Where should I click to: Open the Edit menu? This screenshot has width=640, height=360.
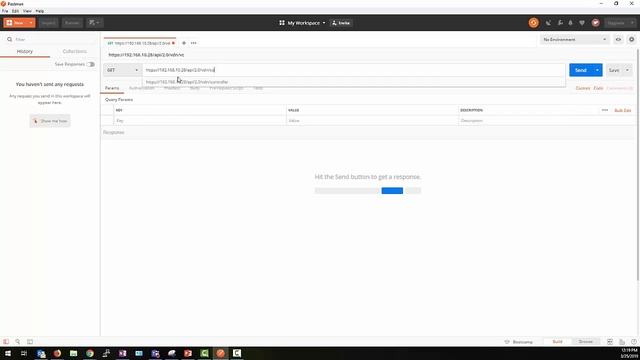16,11
